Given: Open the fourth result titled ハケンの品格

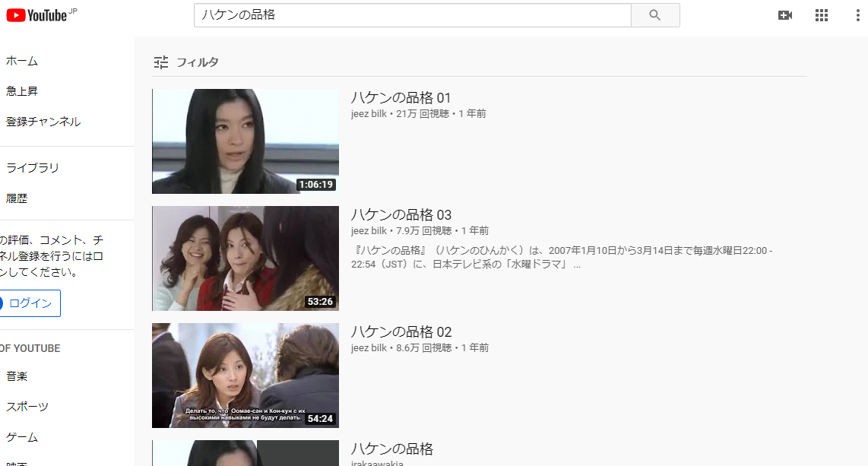Looking at the screenshot, I should click(392, 449).
